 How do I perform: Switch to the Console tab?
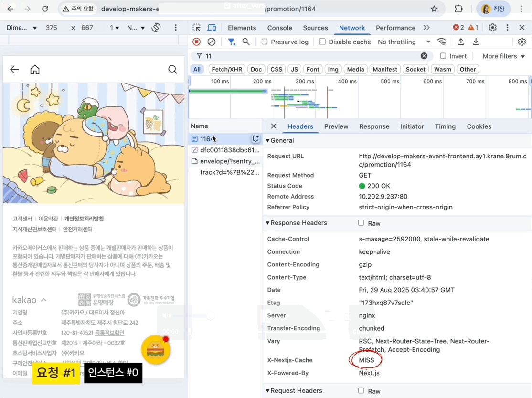click(x=279, y=28)
